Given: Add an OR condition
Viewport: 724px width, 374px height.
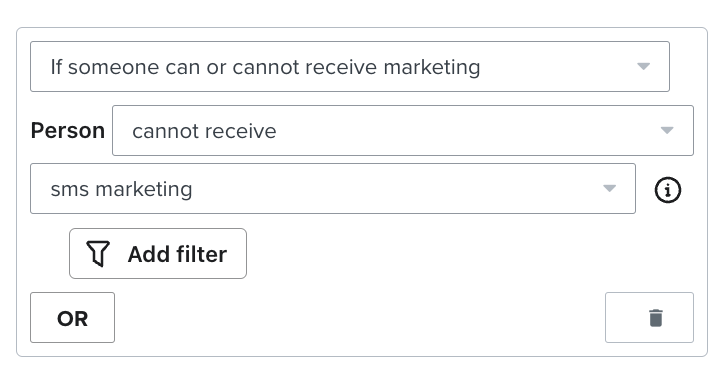Looking at the screenshot, I should point(72,318).
